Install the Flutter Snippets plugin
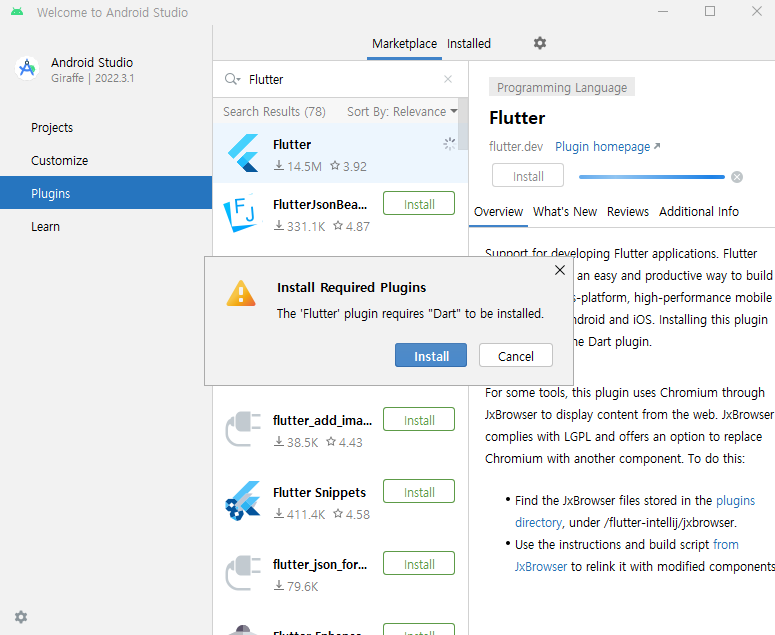This screenshot has width=775, height=635. point(419,492)
